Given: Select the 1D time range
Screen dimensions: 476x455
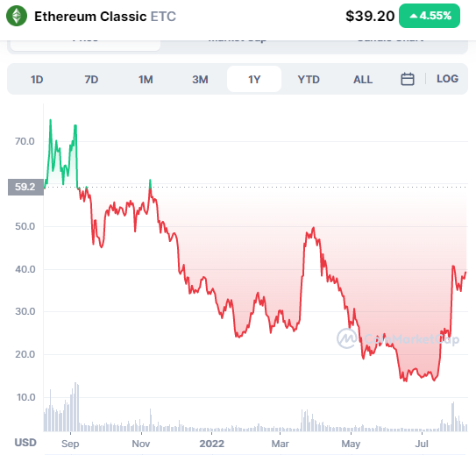Looking at the screenshot, I should tap(37, 80).
